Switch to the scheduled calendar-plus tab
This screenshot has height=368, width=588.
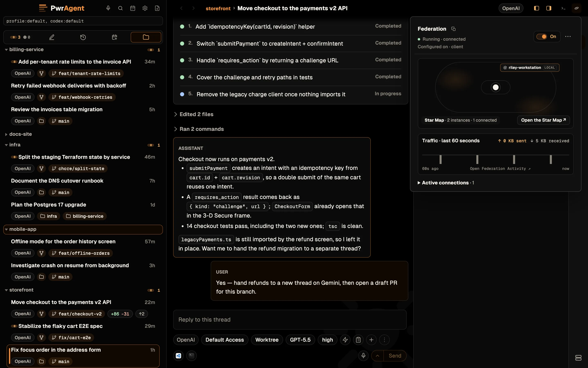(x=115, y=37)
